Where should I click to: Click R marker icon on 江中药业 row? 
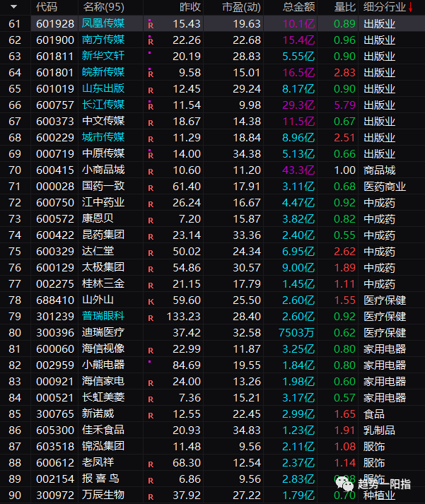(x=151, y=204)
